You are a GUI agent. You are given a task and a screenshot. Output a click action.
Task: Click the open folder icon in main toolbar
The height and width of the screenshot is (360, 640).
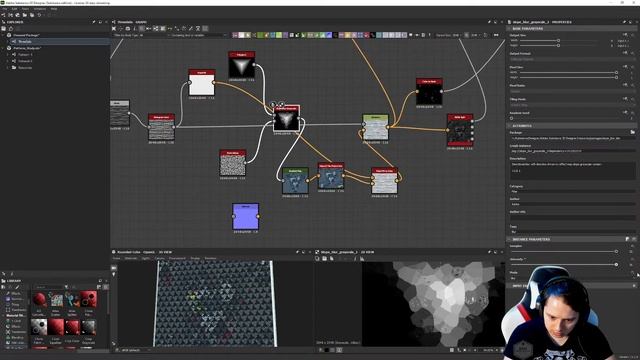click(x=25, y=15)
